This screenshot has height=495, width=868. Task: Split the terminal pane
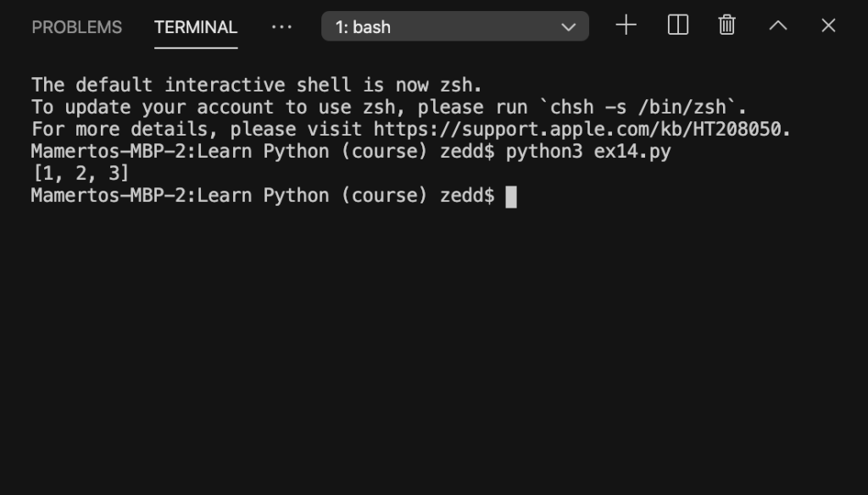pos(677,25)
